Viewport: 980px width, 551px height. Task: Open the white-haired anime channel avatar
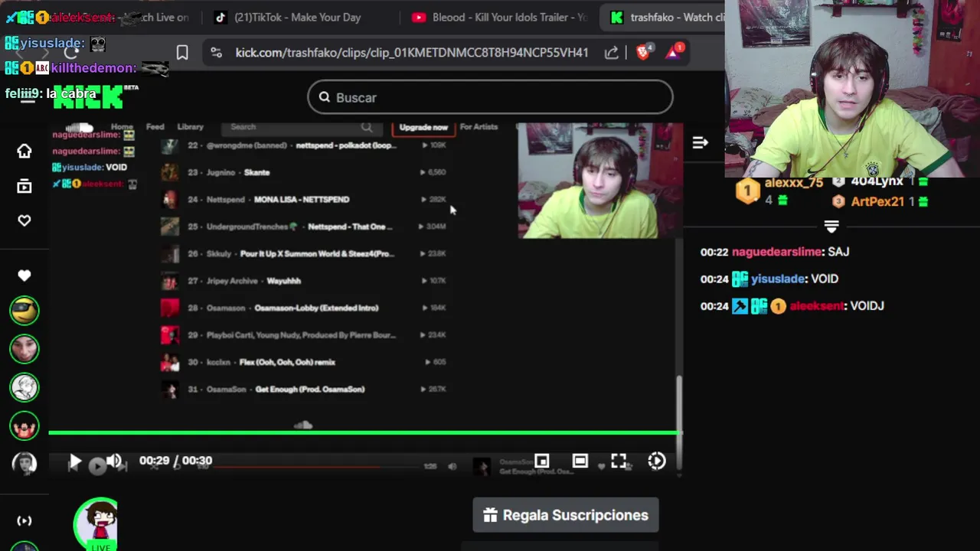click(24, 387)
